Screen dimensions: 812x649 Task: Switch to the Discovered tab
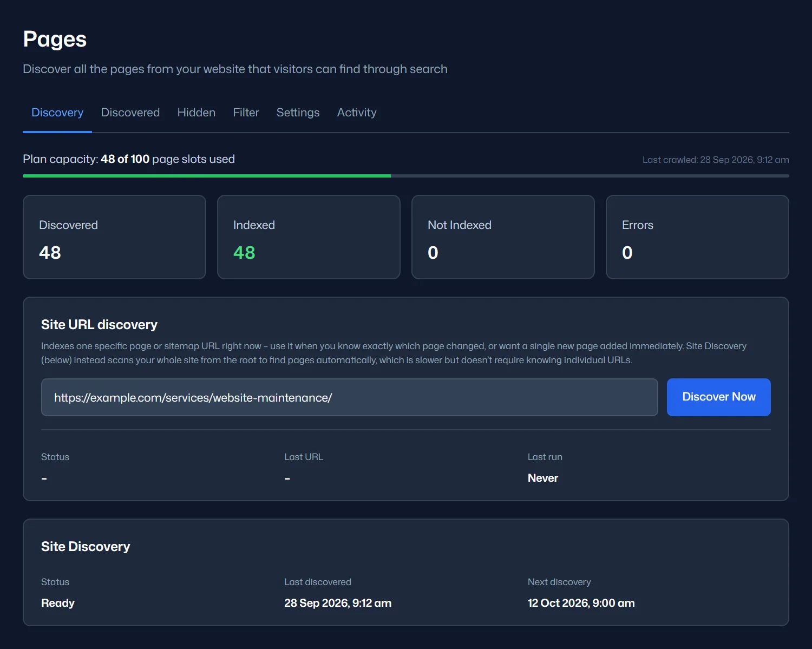click(130, 113)
